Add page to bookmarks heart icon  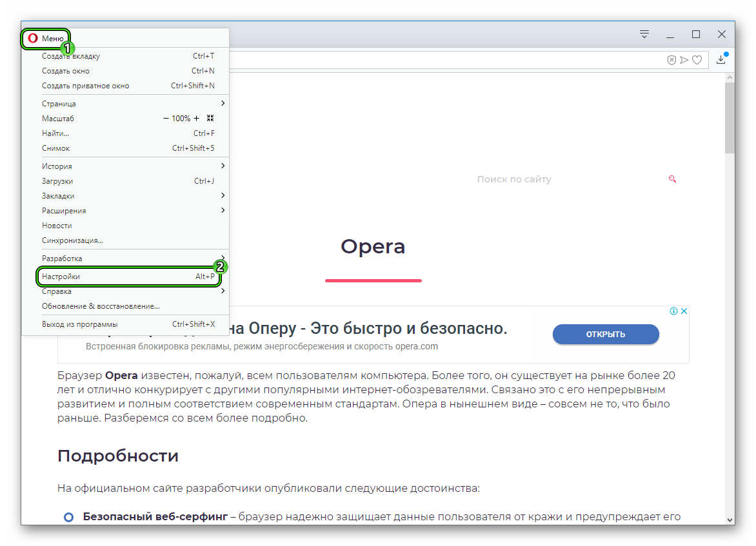click(x=697, y=60)
